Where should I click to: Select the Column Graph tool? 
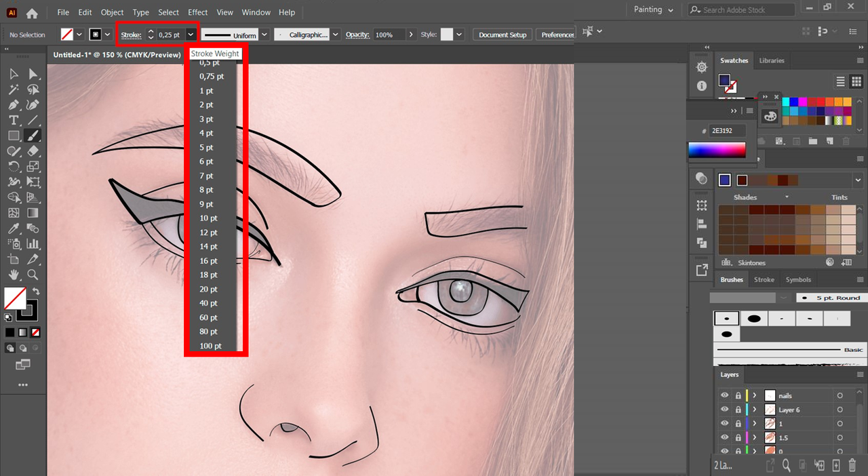(x=33, y=243)
